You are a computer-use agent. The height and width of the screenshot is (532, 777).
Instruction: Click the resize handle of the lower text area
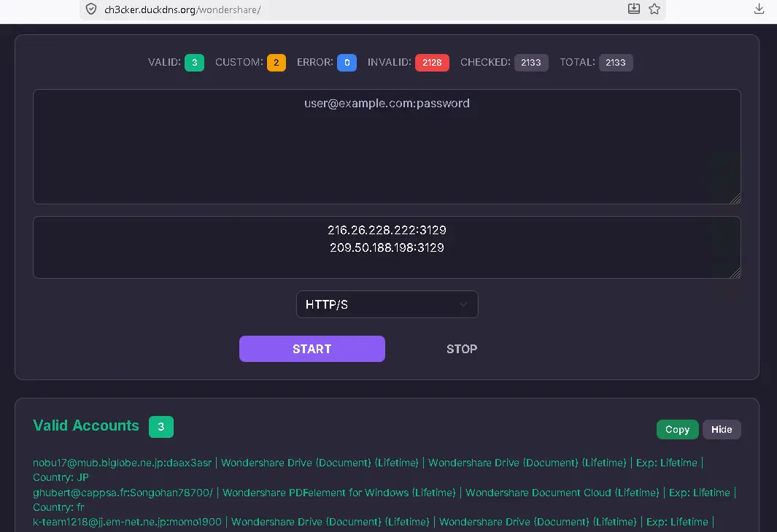click(735, 273)
